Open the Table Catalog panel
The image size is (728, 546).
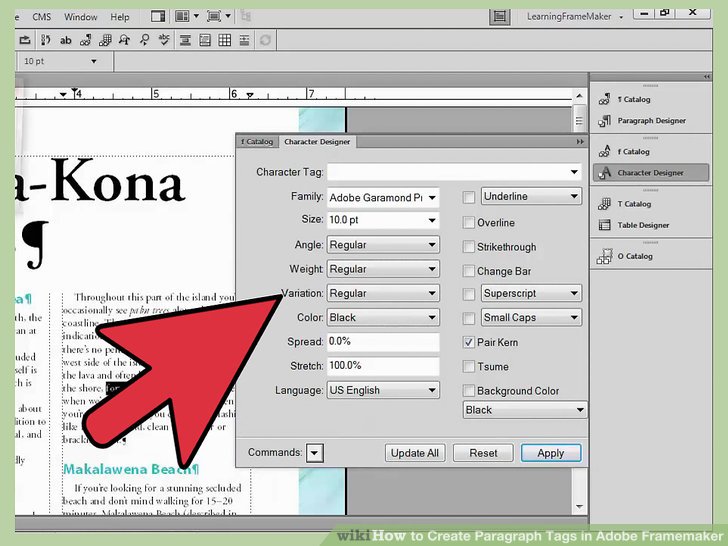click(633, 204)
